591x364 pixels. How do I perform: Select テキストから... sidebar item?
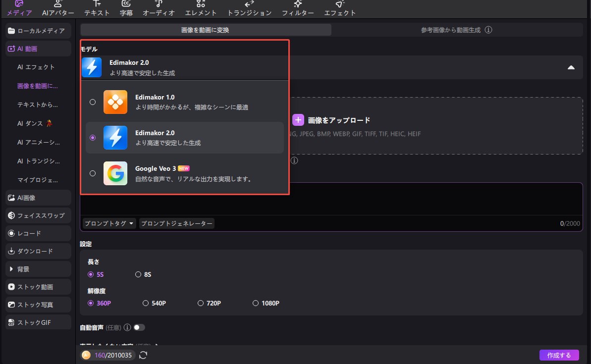pos(37,105)
